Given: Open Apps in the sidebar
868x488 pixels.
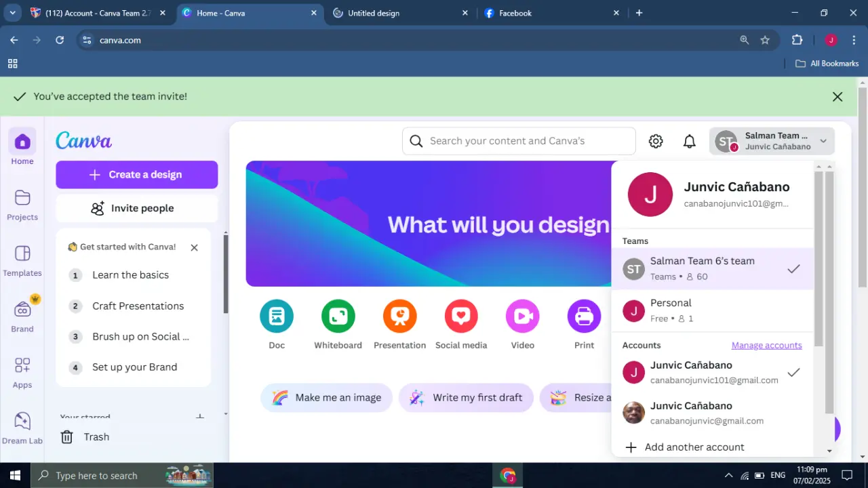Looking at the screenshot, I should [22, 372].
